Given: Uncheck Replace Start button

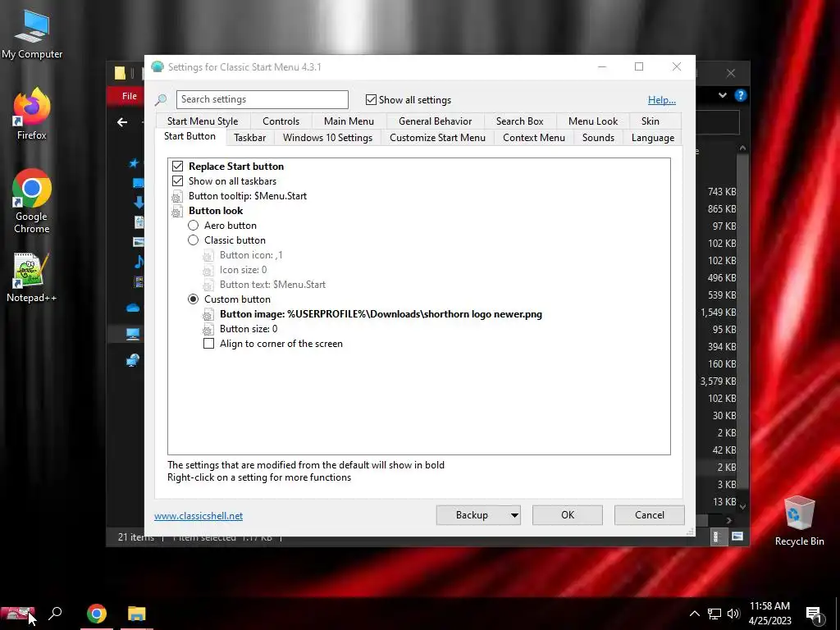Looking at the screenshot, I should point(177,166).
